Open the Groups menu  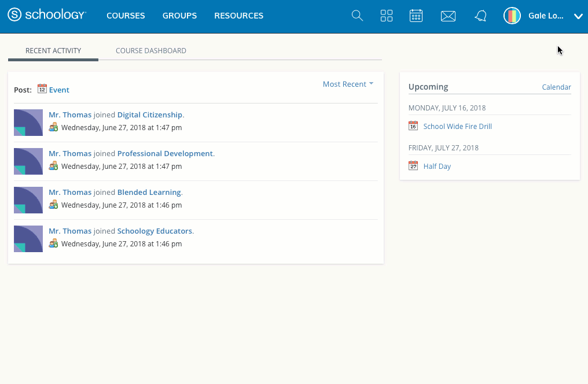click(x=179, y=16)
